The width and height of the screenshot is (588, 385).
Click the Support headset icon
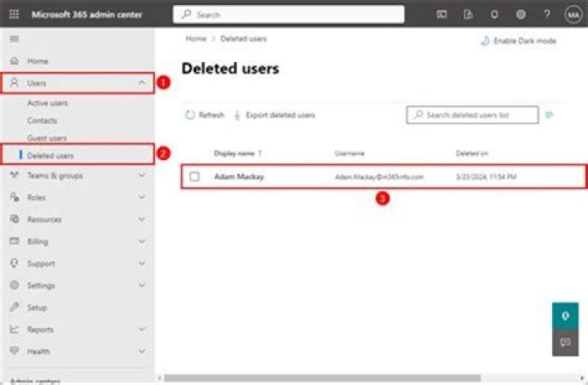tap(14, 263)
